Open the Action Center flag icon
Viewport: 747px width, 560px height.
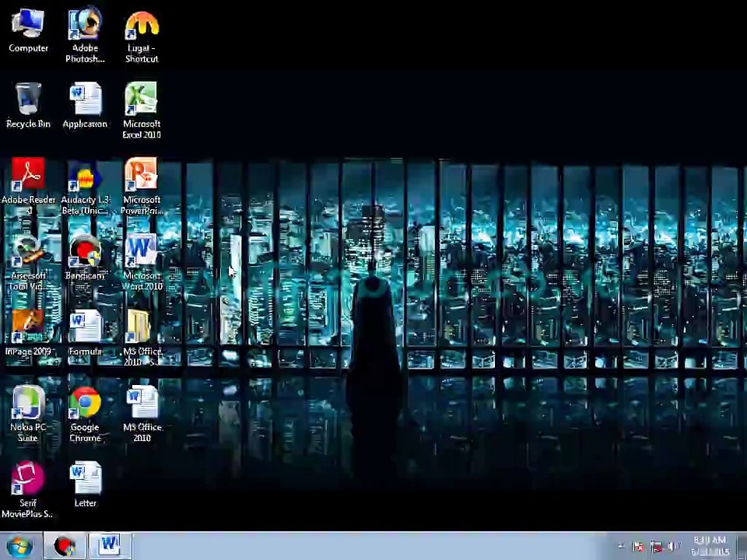[638, 547]
